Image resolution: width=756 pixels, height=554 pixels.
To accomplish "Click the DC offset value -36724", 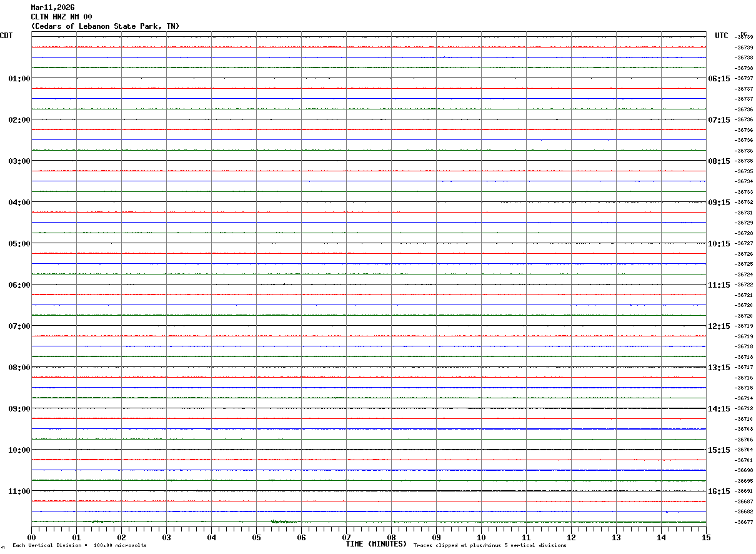I will click(x=744, y=275).
